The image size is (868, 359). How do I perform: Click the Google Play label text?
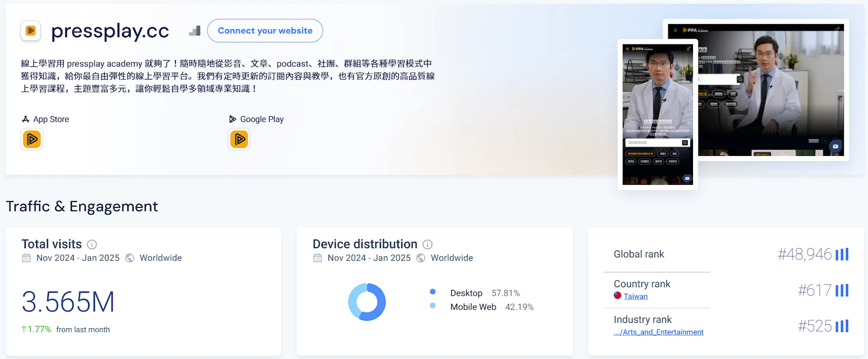[262, 119]
